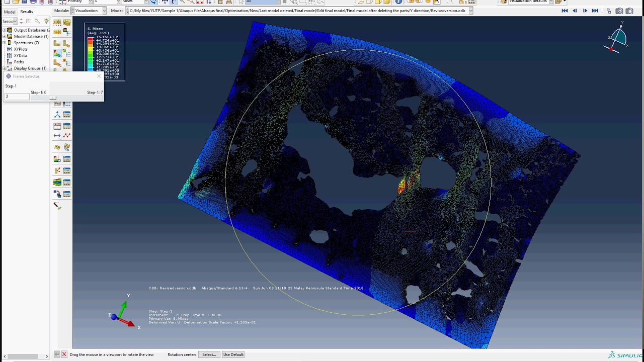The image size is (644, 362).
Task: Go back with the prompt-area arrow button
Action: pos(57,354)
